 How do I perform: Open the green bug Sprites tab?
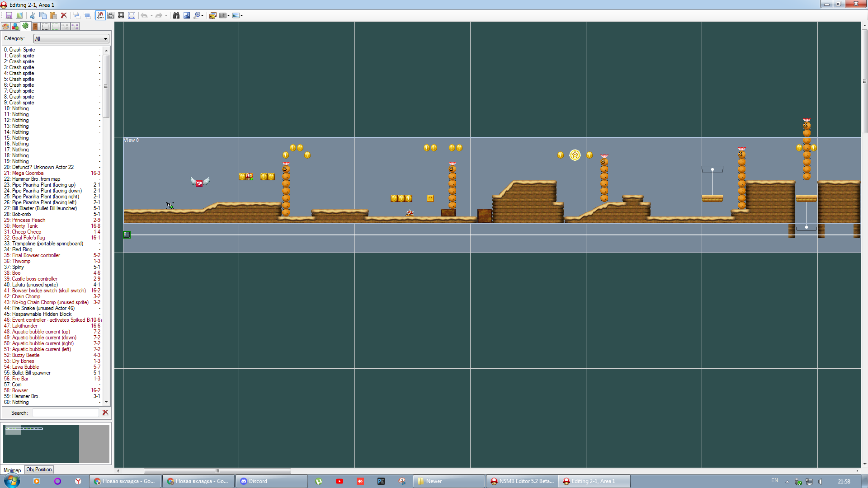click(25, 26)
